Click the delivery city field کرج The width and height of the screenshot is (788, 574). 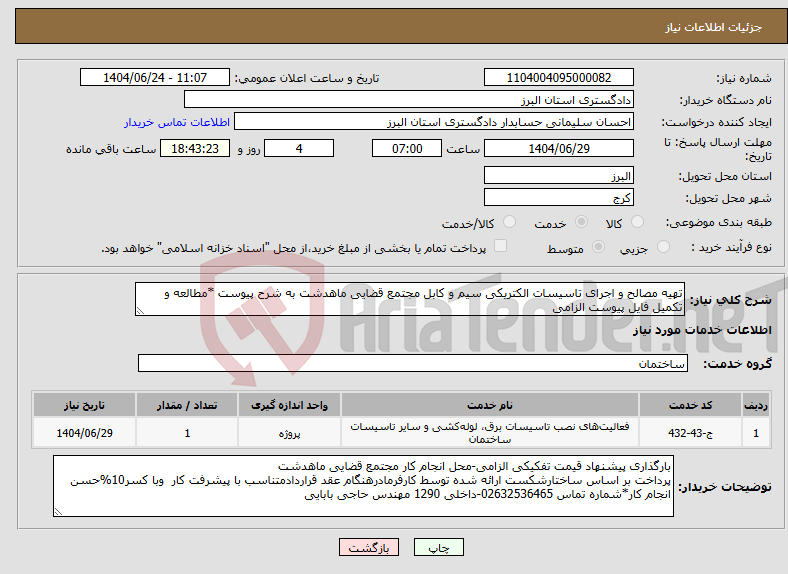558,197
